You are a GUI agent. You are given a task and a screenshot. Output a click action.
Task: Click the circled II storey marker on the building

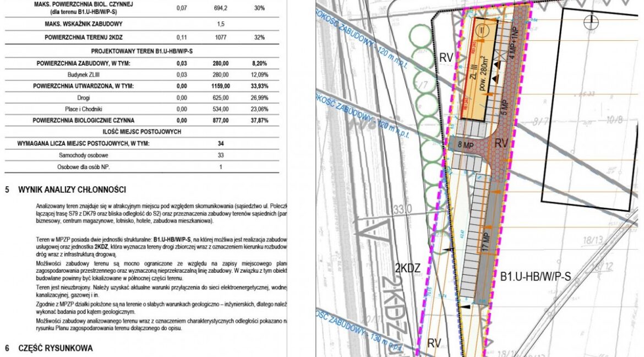(483, 31)
